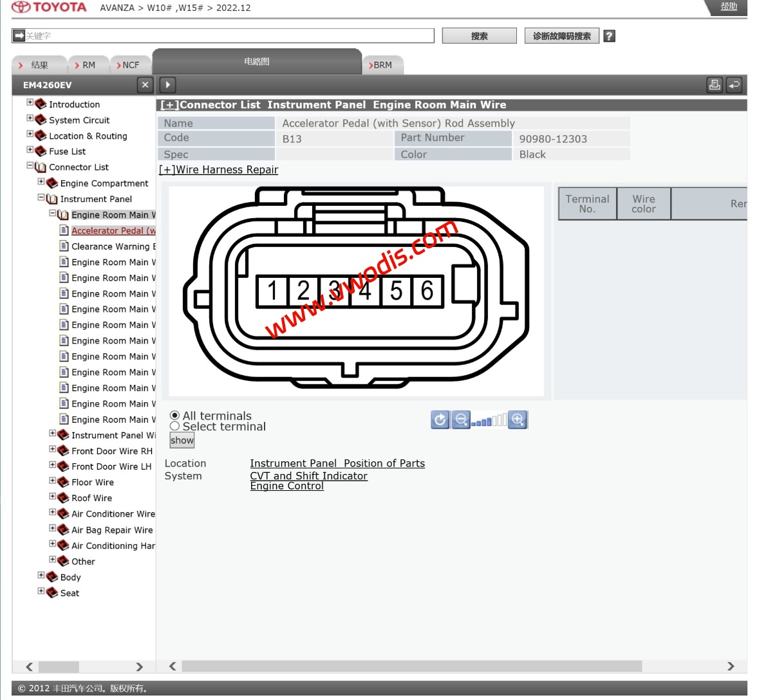
Task: Collapse the Connector List tree node
Action: (x=30, y=166)
